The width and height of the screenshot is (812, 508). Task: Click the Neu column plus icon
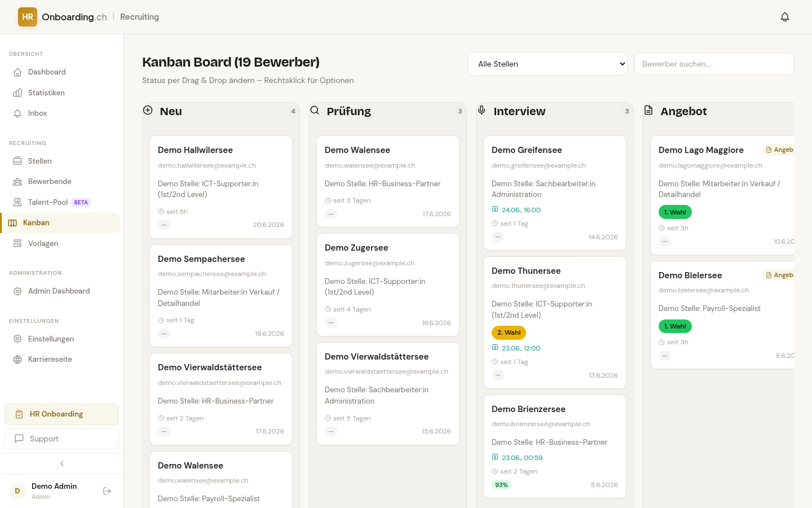pyautogui.click(x=148, y=110)
